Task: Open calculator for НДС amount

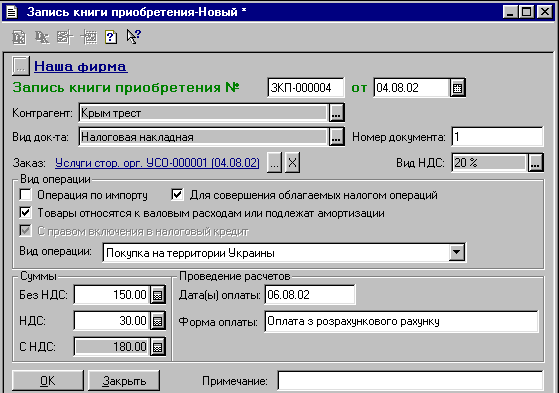Action: 158,321
